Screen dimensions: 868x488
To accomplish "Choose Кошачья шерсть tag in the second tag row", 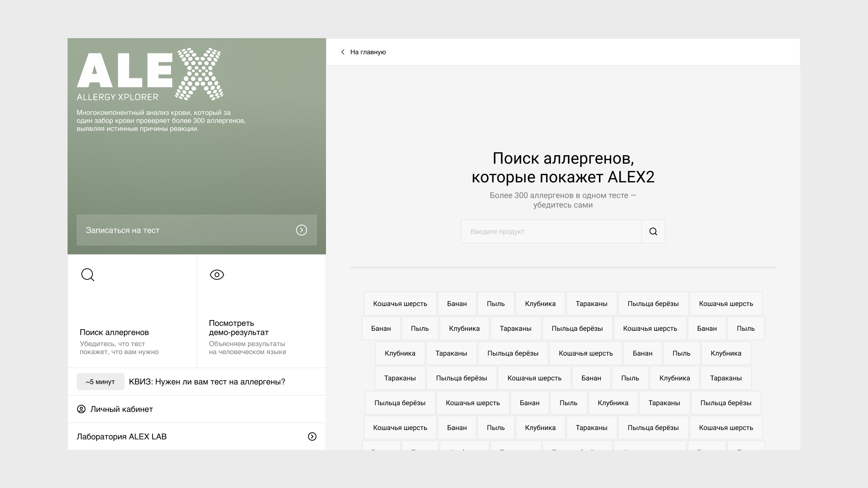I will 650,329.
